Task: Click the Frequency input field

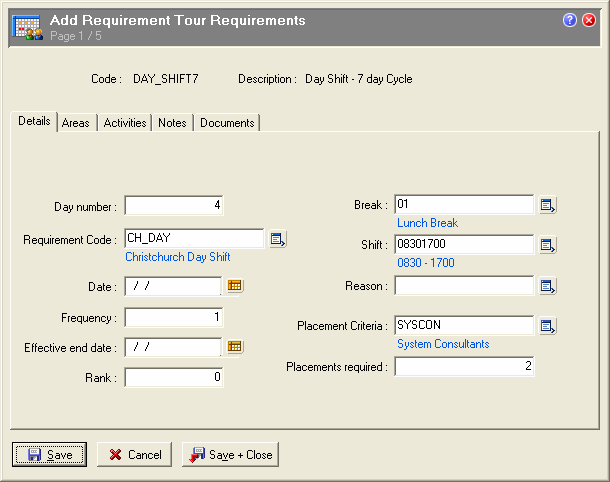Action: (x=174, y=317)
